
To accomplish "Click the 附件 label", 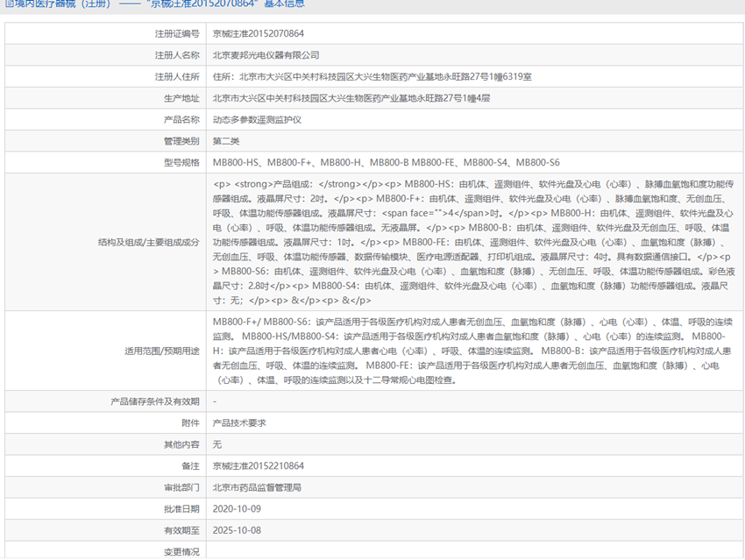I will [x=190, y=422].
